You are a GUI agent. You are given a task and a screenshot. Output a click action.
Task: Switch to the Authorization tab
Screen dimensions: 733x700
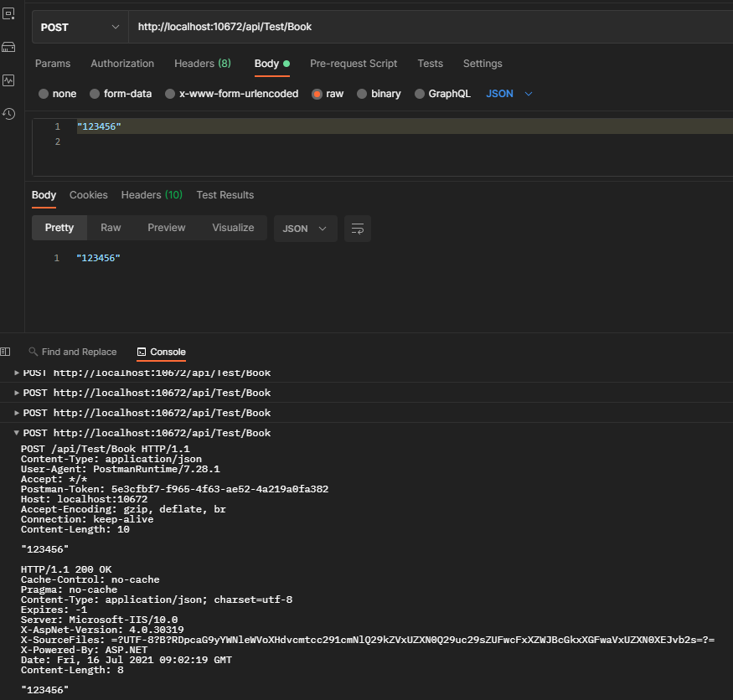[122, 64]
